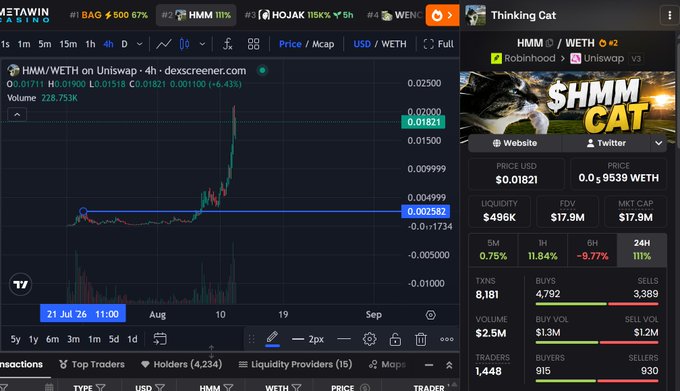Select the 4h timeframe

pos(108,44)
